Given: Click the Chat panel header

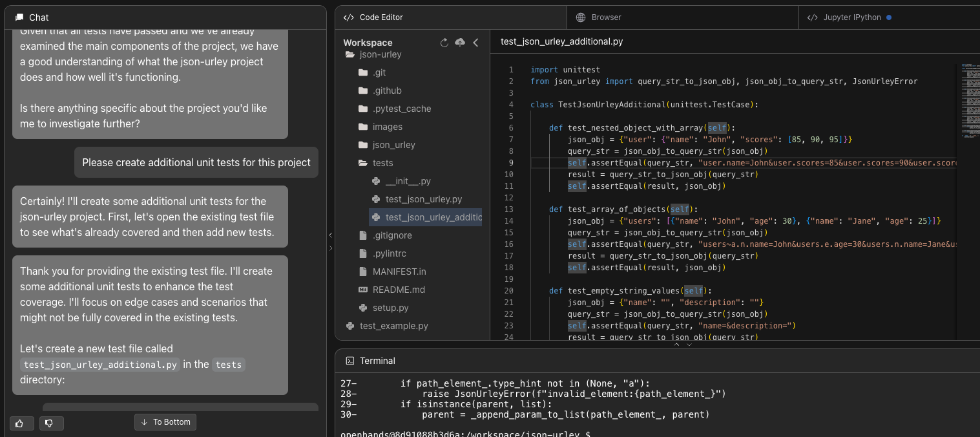Looking at the screenshot, I should pyautogui.click(x=165, y=17).
